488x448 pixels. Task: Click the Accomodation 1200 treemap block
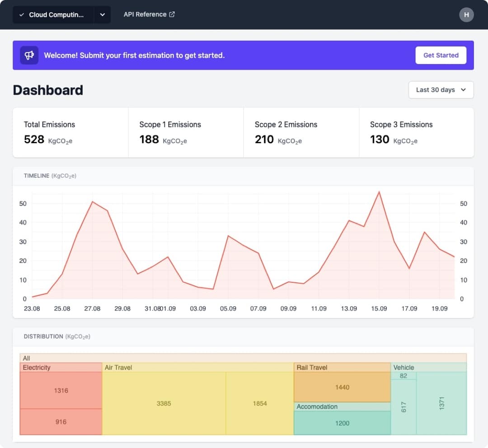(342, 423)
